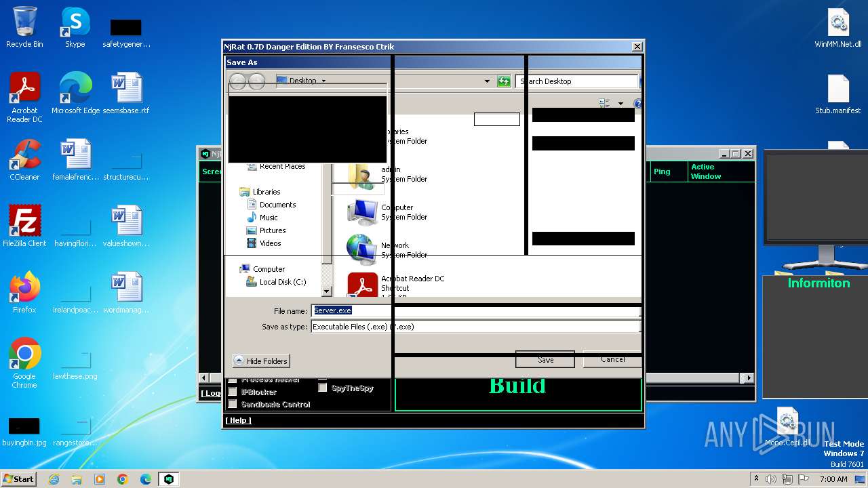Viewport: 868px width, 488px height.
Task: Select the Computer System Folder item
Action: pos(387,212)
